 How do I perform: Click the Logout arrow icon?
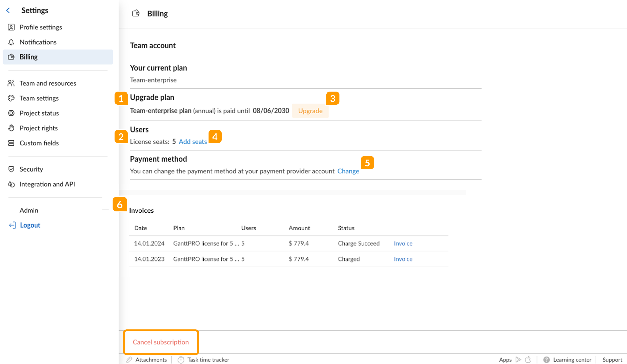(x=13, y=225)
